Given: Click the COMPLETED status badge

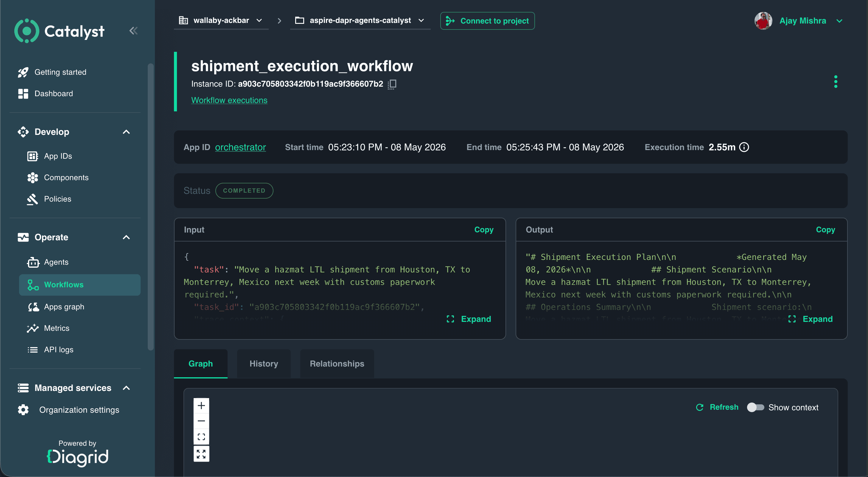Looking at the screenshot, I should [x=244, y=191].
